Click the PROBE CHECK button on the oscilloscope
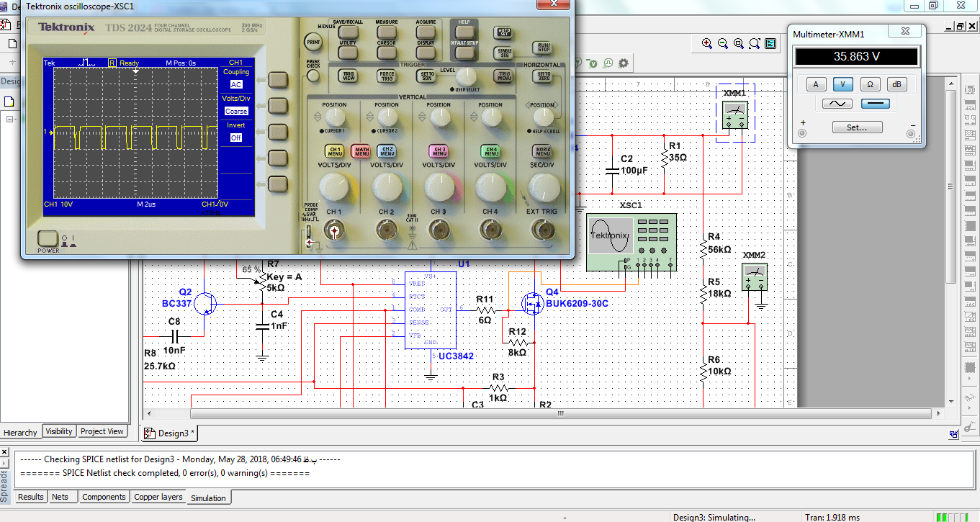 313,74
